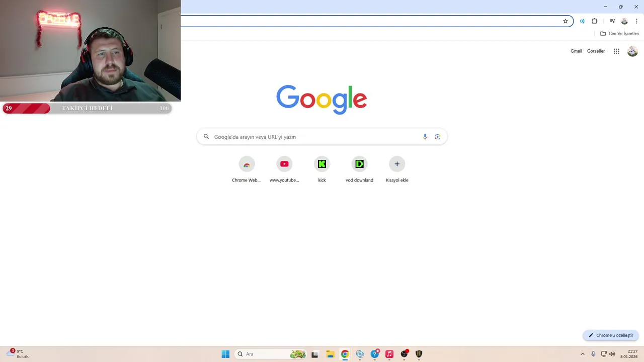This screenshot has width=644, height=362.
Task: Open network settings from the tray icon
Action: 604,354
